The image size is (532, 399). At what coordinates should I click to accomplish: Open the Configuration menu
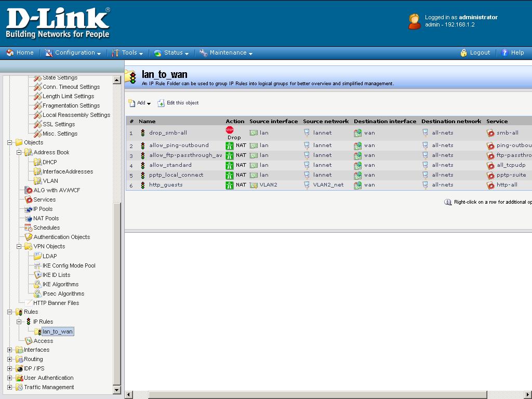click(x=73, y=52)
